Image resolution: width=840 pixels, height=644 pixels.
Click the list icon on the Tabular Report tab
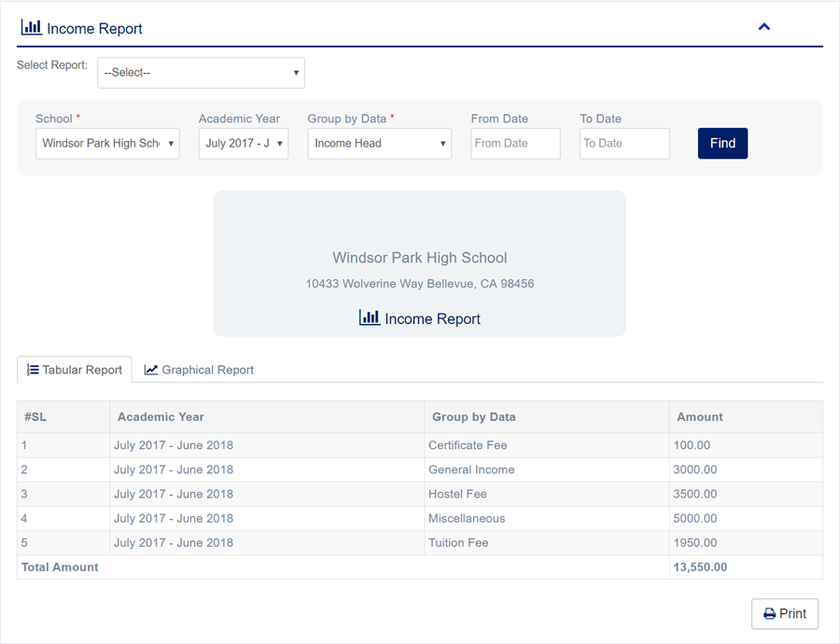[33, 370]
